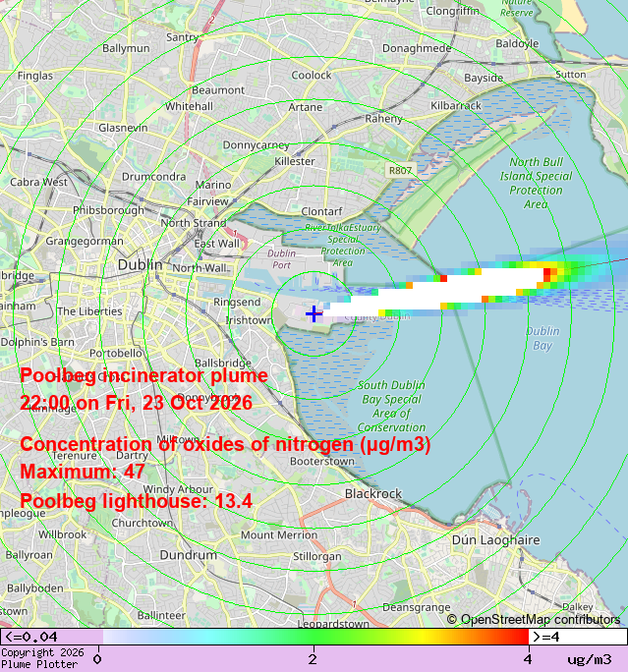Click the 'Ringsend' label
The height and width of the screenshot is (672, 628).
click(237, 302)
